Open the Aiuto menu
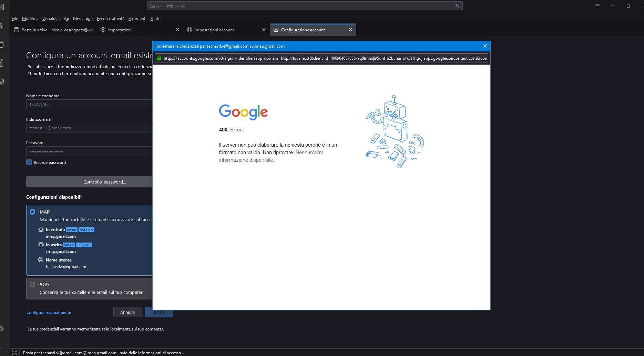This screenshot has width=644, height=356. 155,19
